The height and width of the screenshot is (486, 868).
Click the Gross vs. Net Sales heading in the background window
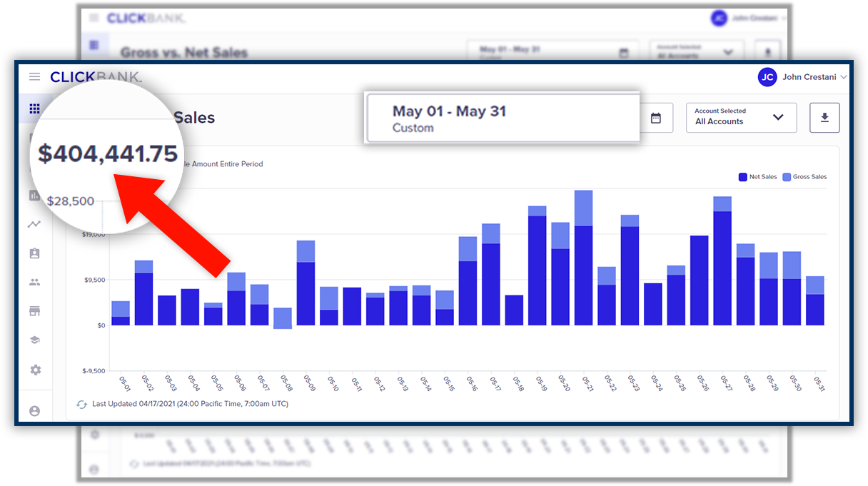184,52
